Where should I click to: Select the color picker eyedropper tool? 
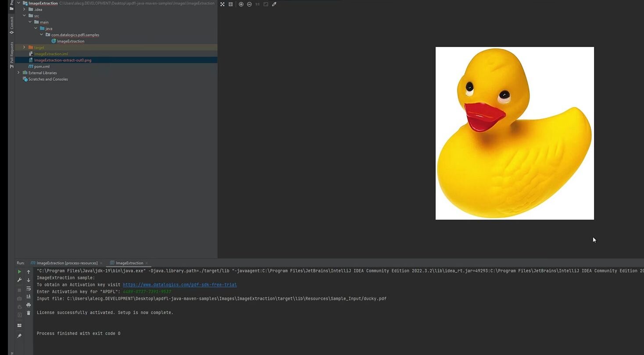[x=274, y=4]
